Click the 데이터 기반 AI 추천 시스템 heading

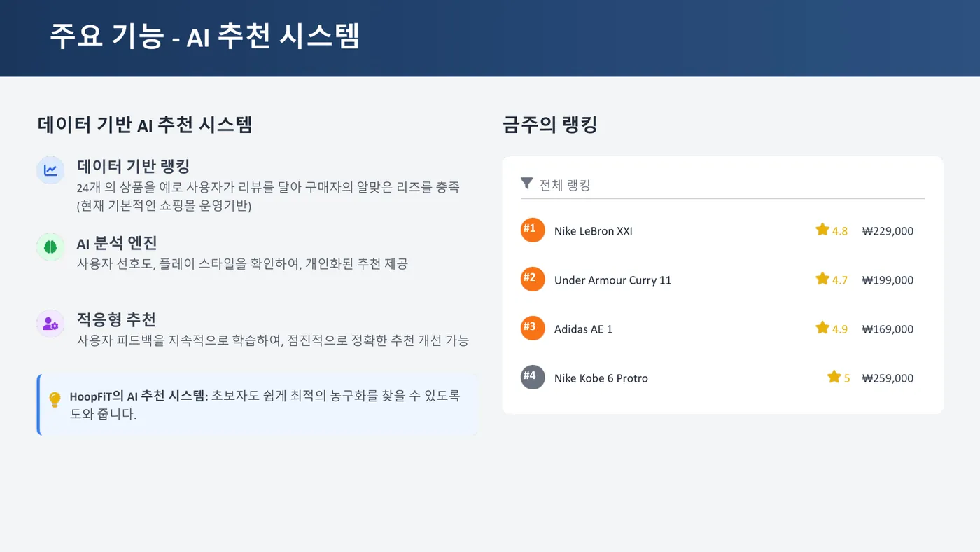click(145, 125)
